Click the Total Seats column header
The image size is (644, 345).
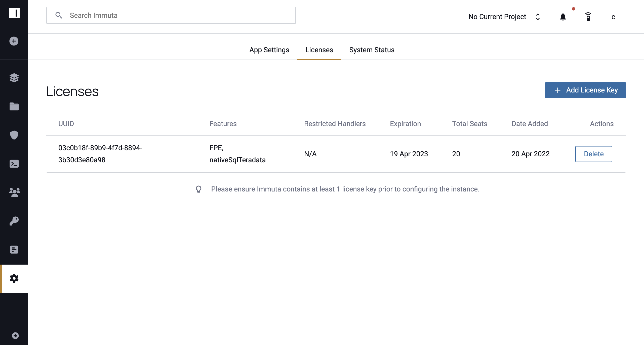click(x=470, y=124)
